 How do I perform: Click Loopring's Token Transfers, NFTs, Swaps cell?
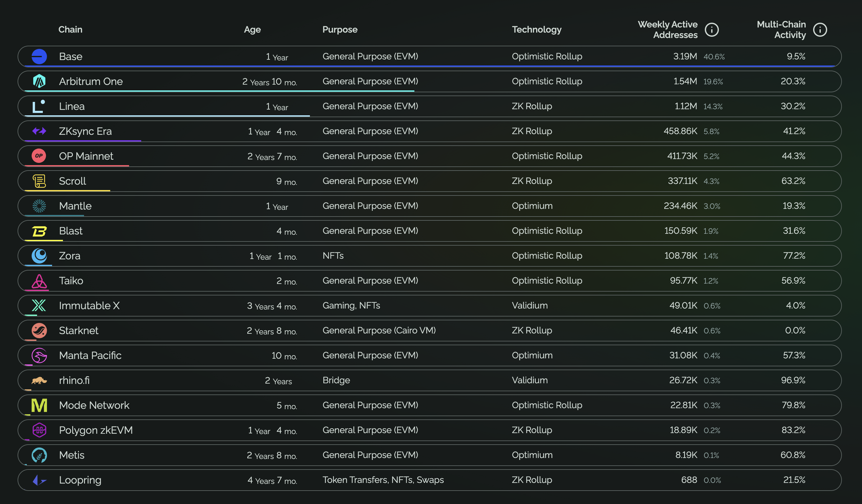click(383, 480)
